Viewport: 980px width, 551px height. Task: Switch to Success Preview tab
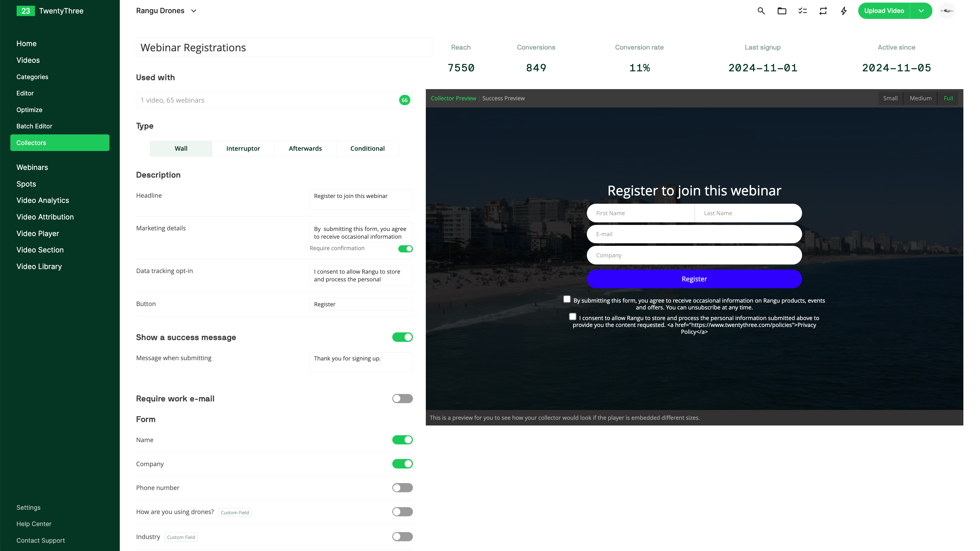(503, 98)
